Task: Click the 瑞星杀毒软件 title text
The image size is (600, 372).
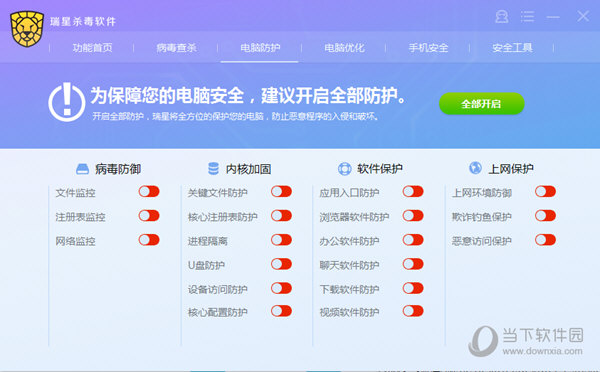Action: [83, 21]
